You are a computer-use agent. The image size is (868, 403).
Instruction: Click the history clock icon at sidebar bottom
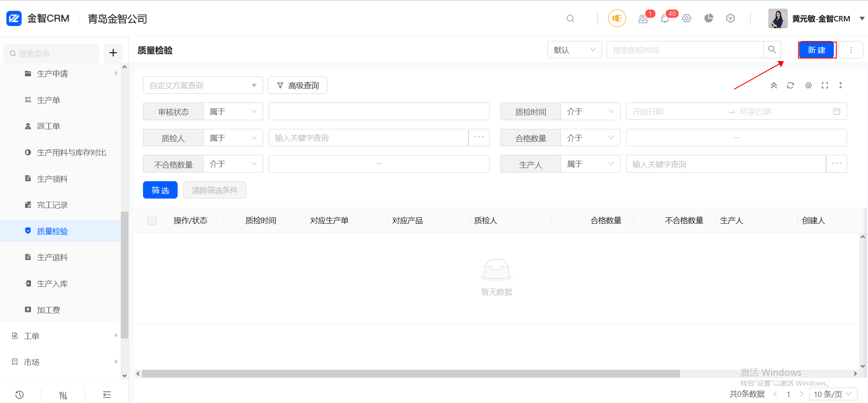pos(20,395)
